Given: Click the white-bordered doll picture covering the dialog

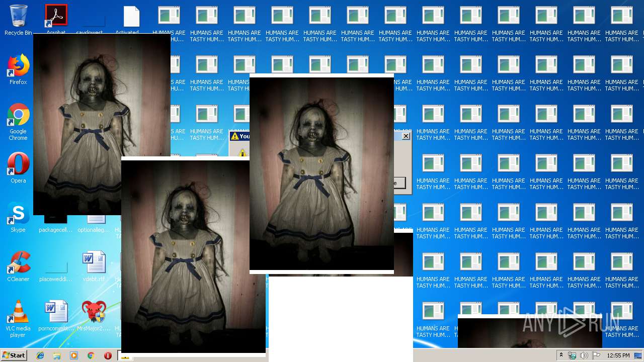Looking at the screenshot, I should [321, 174].
